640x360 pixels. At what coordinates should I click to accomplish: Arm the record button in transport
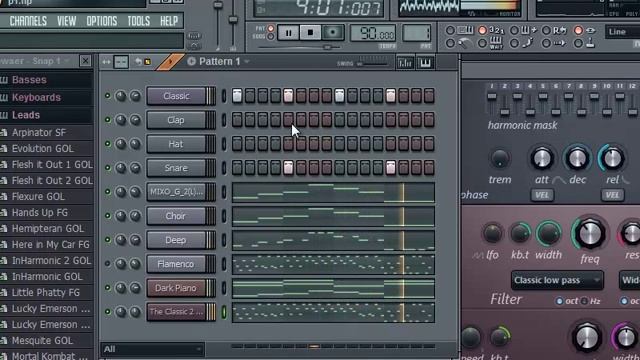point(333,33)
